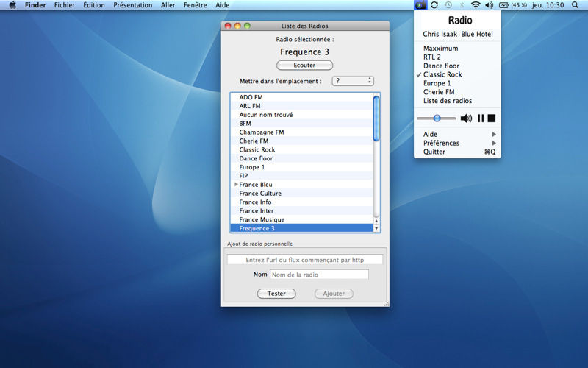Select checked Classic Rock in Radio menu
The image size is (588, 368).
coord(457,74)
